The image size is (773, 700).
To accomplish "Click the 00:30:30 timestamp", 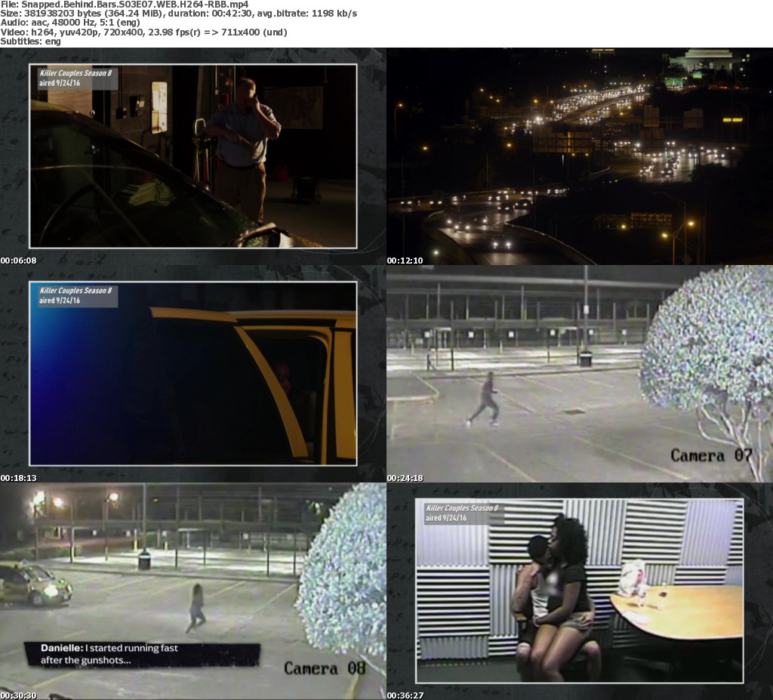I will click(x=18, y=695).
